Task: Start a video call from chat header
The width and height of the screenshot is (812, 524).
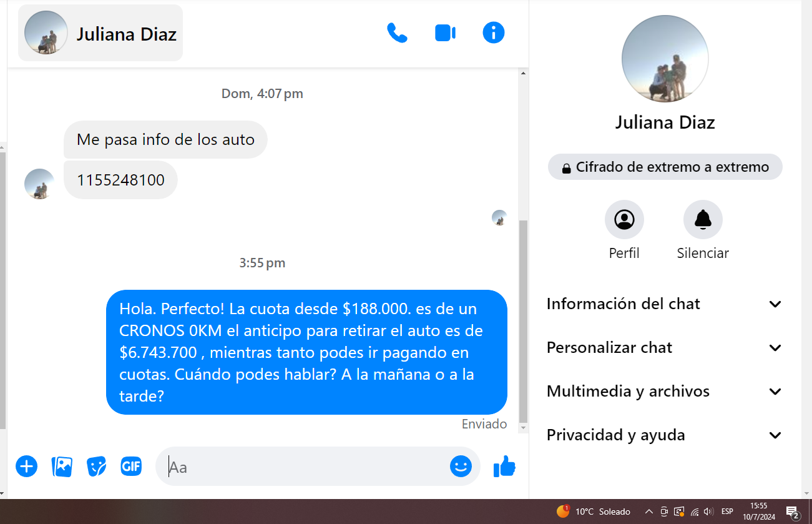Action: click(445, 32)
